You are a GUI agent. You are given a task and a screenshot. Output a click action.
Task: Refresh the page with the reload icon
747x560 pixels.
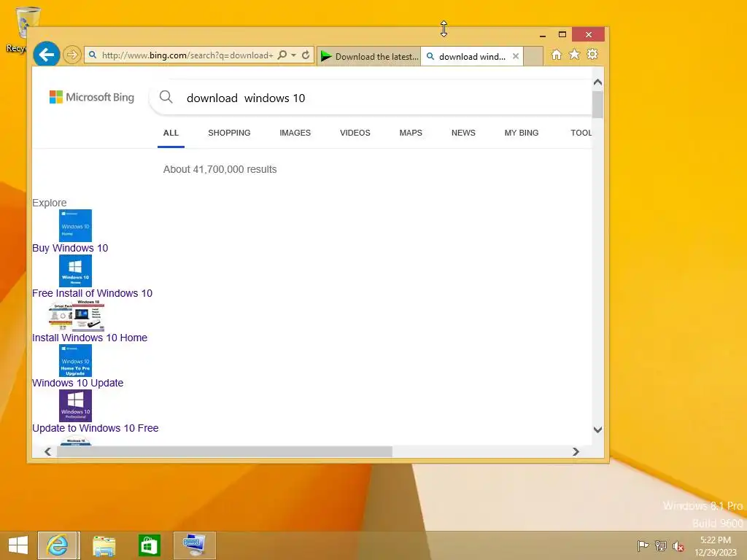tap(306, 55)
